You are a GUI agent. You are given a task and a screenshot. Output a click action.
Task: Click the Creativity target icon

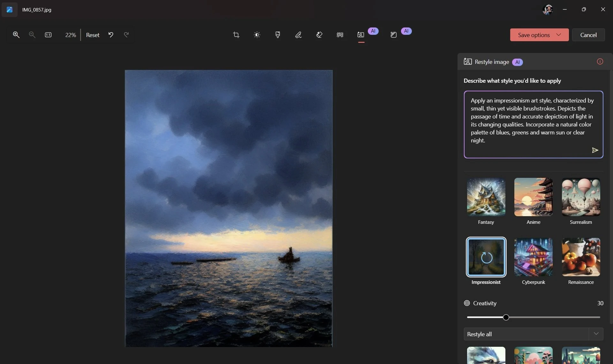pos(467,303)
